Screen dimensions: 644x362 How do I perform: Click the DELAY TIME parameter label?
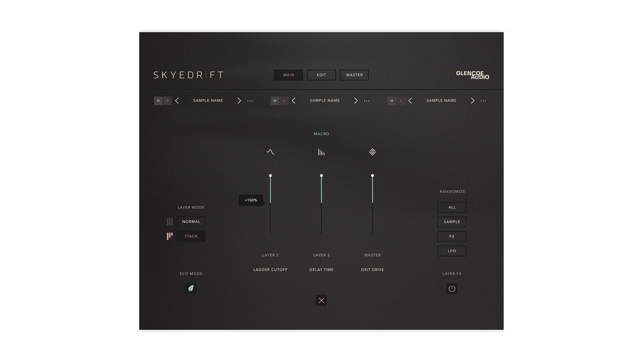[321, 270]
